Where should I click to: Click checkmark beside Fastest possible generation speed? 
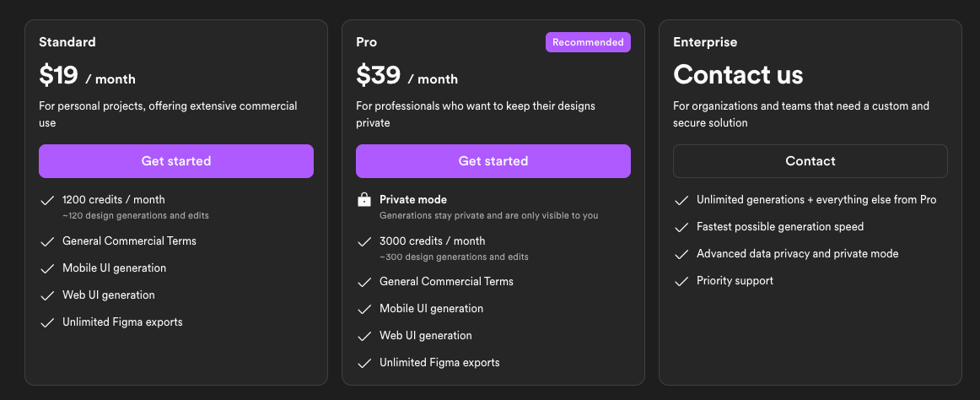[x=681, y=228]
